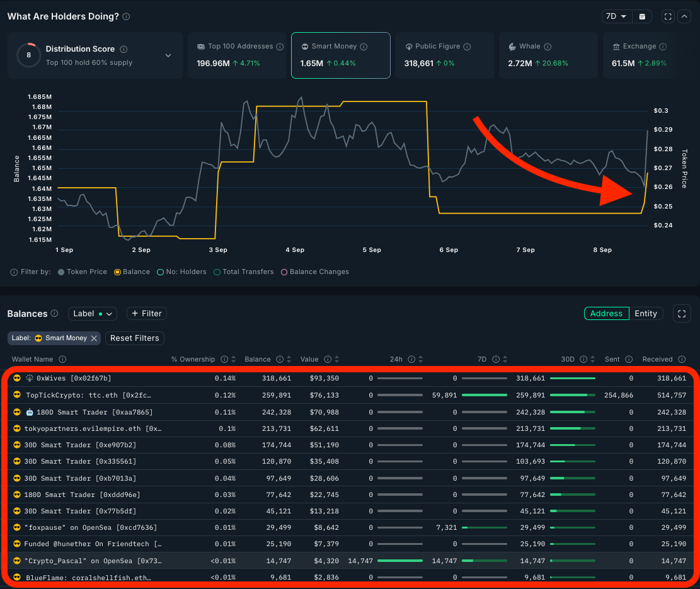Sort by 24h column arrows
This screenshot has width=700, height=589.
tap(420, 359)
